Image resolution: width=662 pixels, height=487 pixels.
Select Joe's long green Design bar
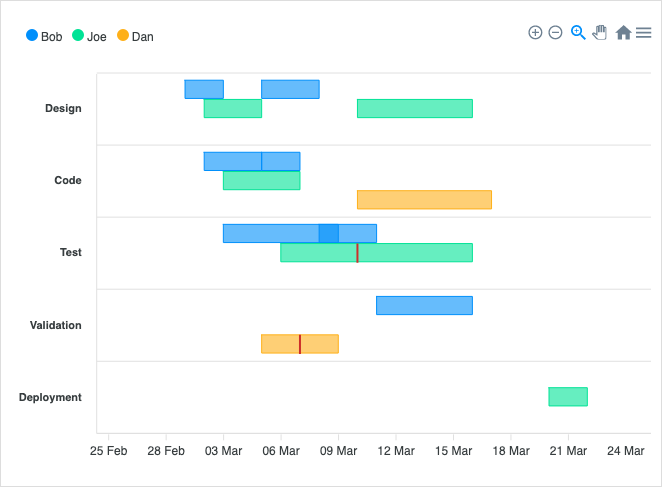pos(414,109)
